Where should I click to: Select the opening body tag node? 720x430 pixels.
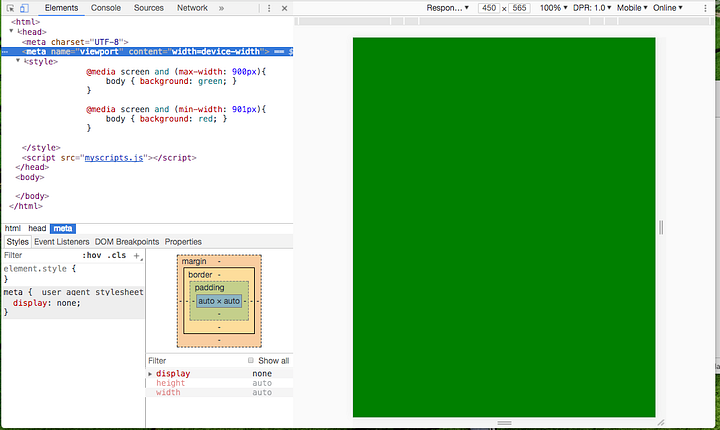click(30, 177)
